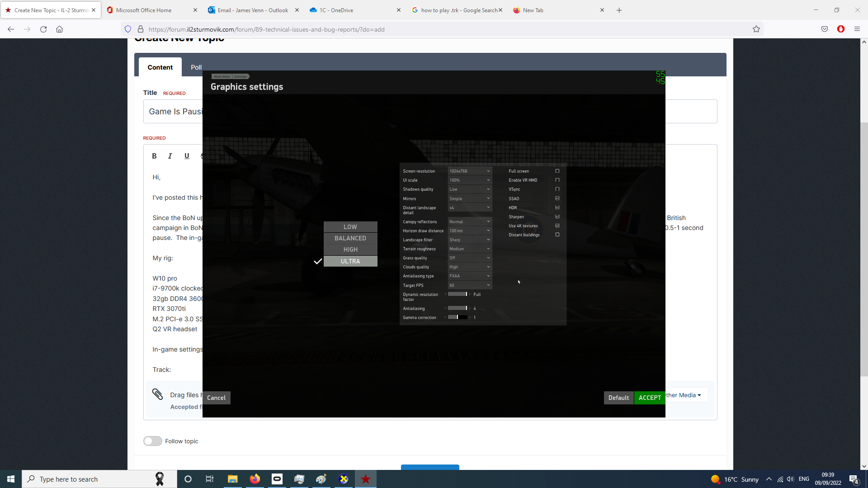Apply italic formatting in the editor toolbar
This screenshot has width=868, height=488.
(x=170, y=156)
